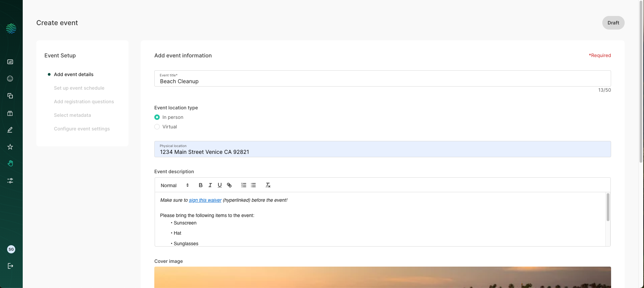Click the page vertical scrollbar
644x288 pixels.
pos(641,82)
